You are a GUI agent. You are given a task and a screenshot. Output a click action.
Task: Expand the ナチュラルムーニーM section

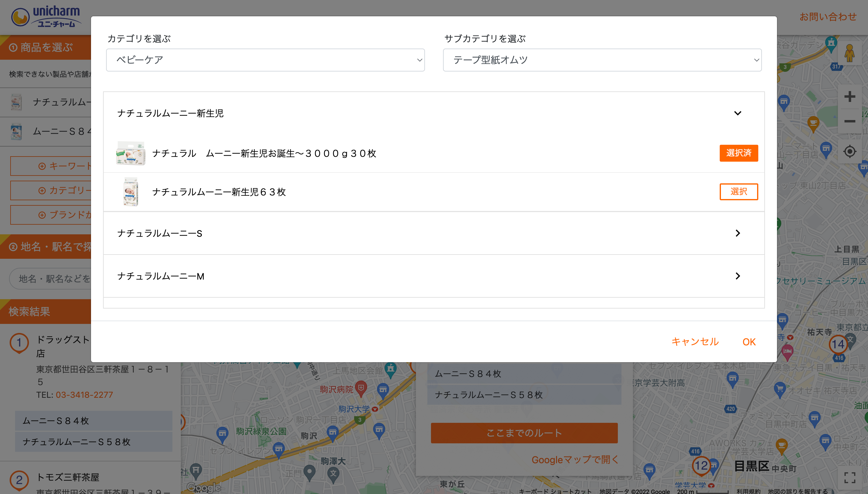pyautogui.click(x=738, y=276)
